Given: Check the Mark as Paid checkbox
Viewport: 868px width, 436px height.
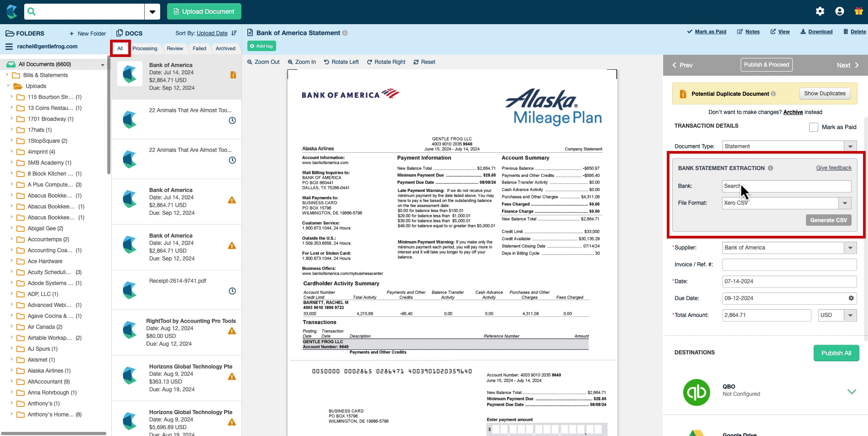Looking at the screenshot, I should [814, 127].
